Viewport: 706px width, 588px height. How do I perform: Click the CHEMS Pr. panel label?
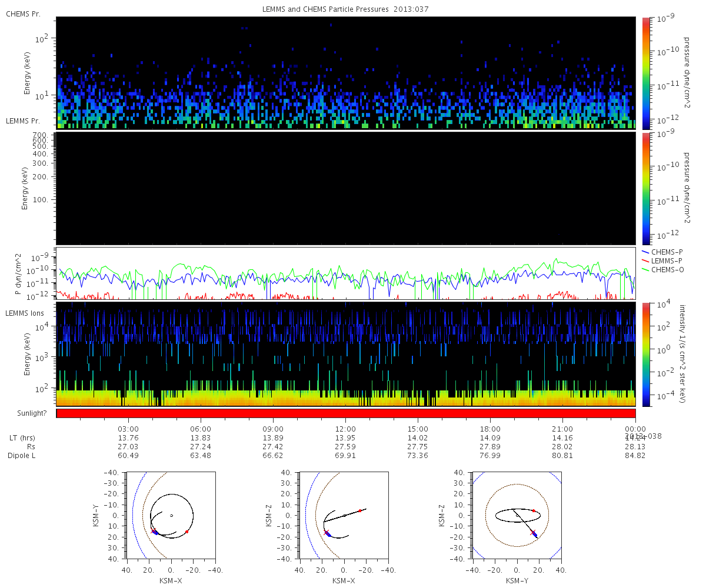pos(23,14)
